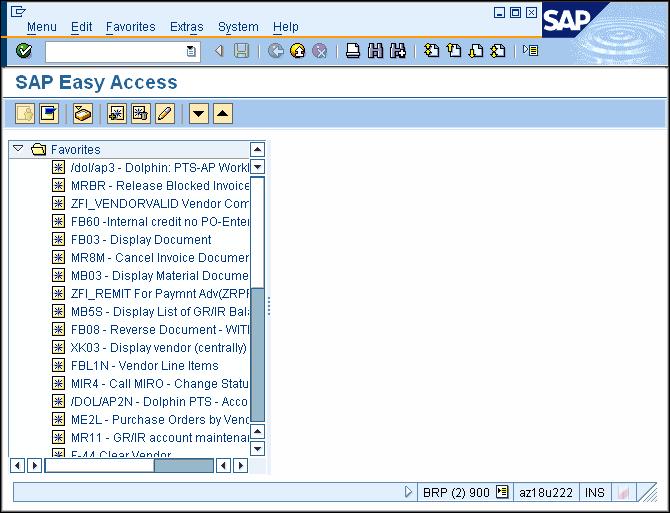Select ZFI_VENDORVALID Vendor favorite
Viewport: 670px width, 513px height.
(160, 204)
